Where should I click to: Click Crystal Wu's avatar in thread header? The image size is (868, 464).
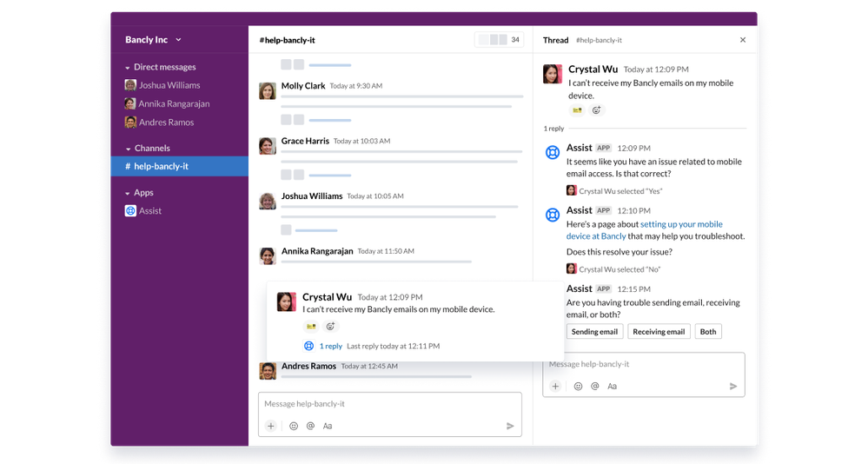tap(553, 74)
